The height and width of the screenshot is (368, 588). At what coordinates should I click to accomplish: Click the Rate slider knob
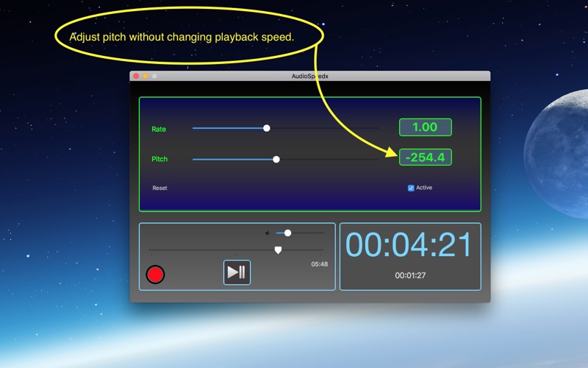(x=266, y=128)
